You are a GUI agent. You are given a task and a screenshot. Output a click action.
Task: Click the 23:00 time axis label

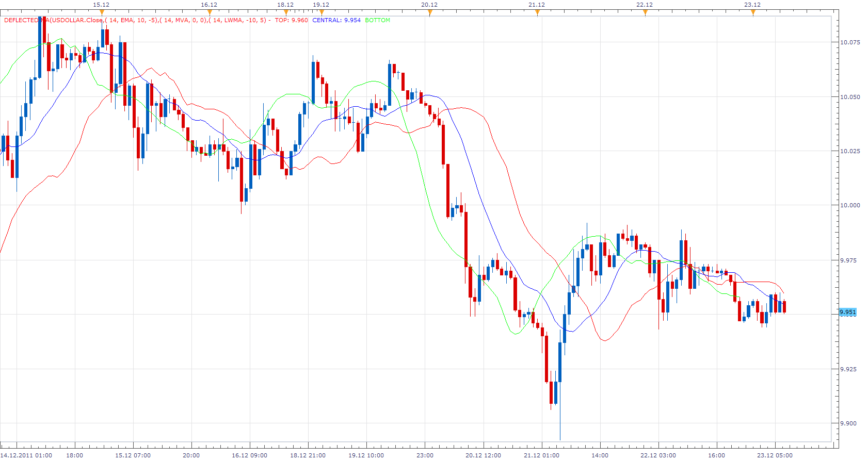tap(425, 455)
